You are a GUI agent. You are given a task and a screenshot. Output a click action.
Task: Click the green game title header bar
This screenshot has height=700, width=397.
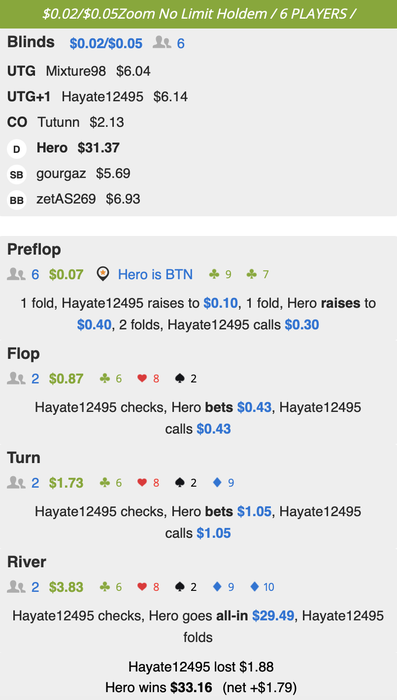198,14
